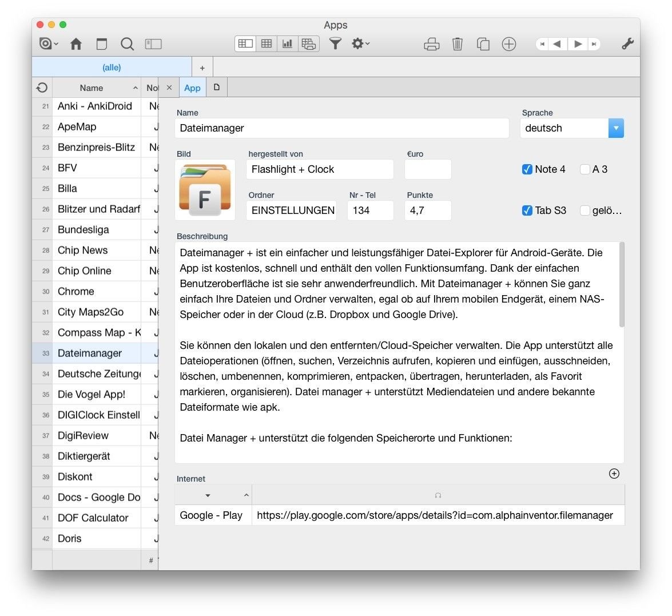Open the search magnifier
The height and width of the screenshot is (616, 672).
[x=128, y=43]
